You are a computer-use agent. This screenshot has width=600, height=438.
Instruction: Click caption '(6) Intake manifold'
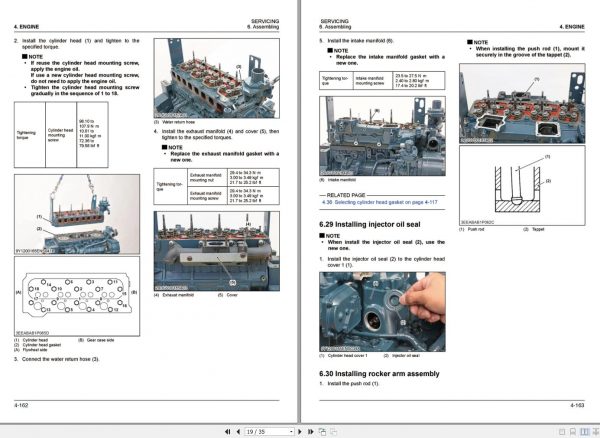click(338, 179)
